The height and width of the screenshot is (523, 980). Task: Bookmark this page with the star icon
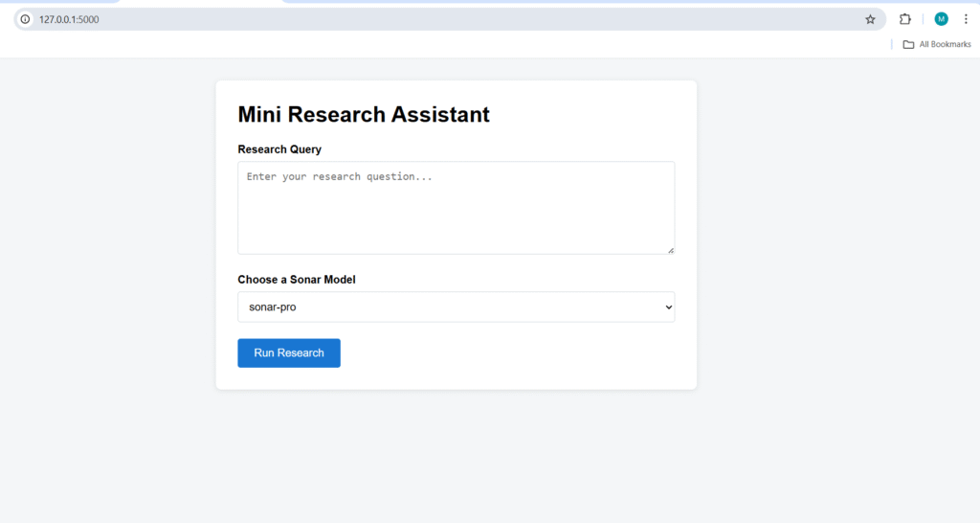[x=870, y=19]
